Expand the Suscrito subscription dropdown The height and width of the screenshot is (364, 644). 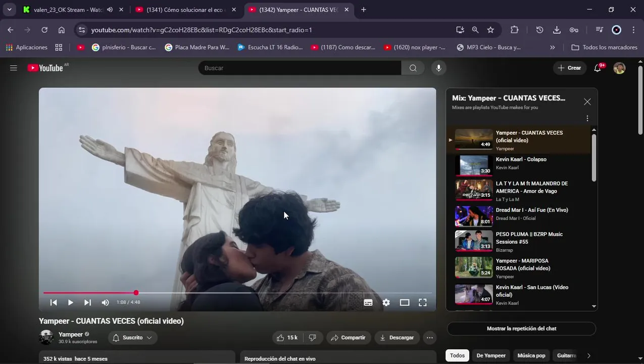[x=132, y=338]
